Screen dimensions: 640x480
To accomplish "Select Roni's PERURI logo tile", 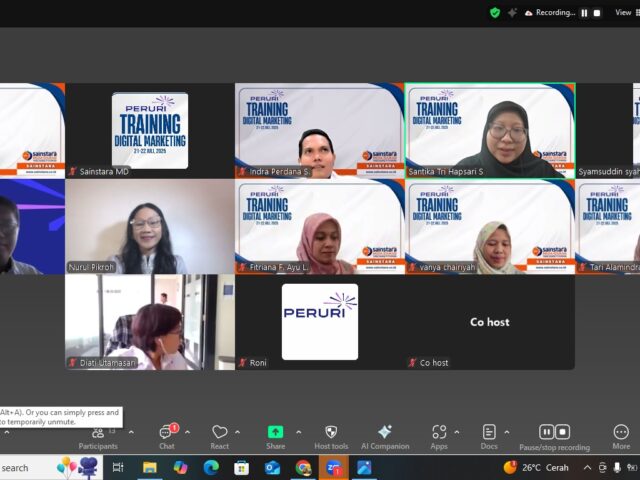I will (x=320, y=322).
